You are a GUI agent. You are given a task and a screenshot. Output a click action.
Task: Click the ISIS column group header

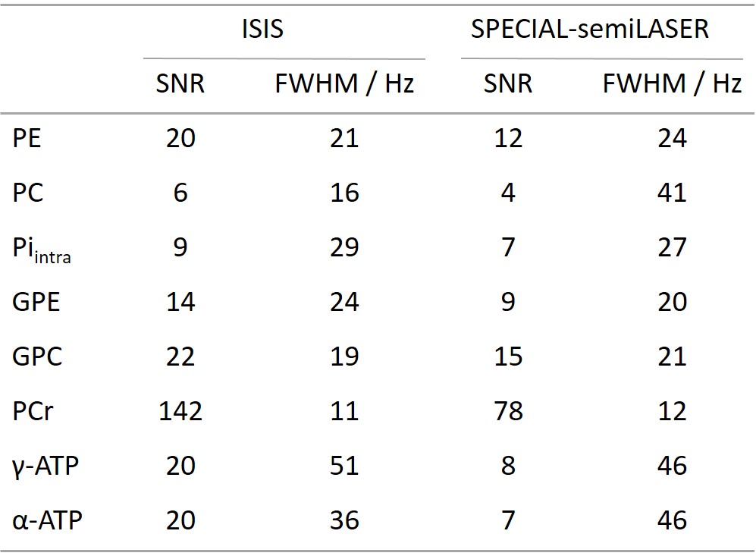[x=262, y=30]
